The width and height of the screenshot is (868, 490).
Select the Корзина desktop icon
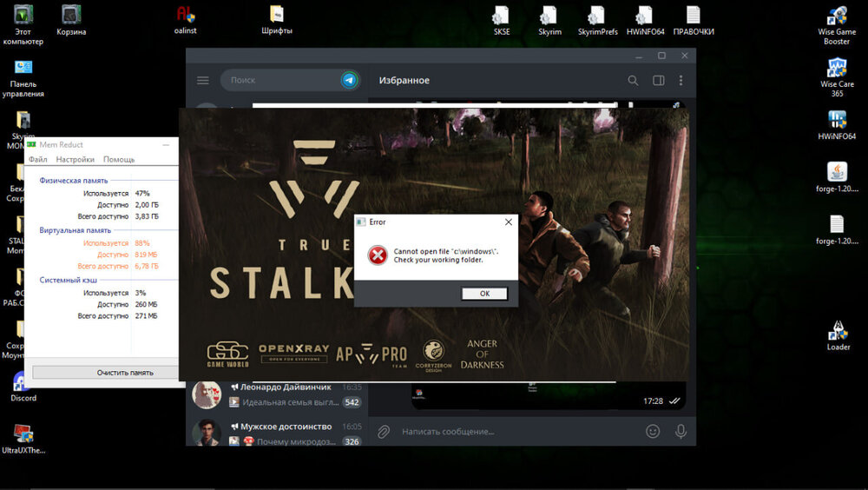pyautogui.click(x=71, y=21)
